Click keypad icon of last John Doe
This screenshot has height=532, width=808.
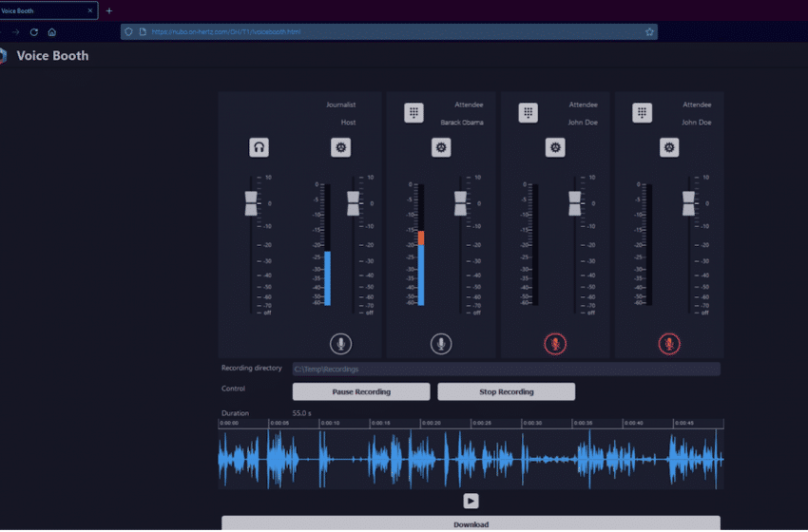[x=642, y=113]
